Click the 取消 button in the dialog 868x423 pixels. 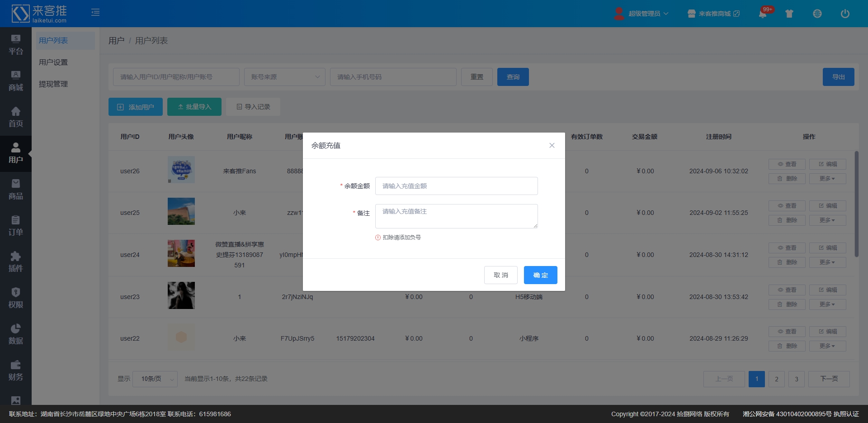500,275
